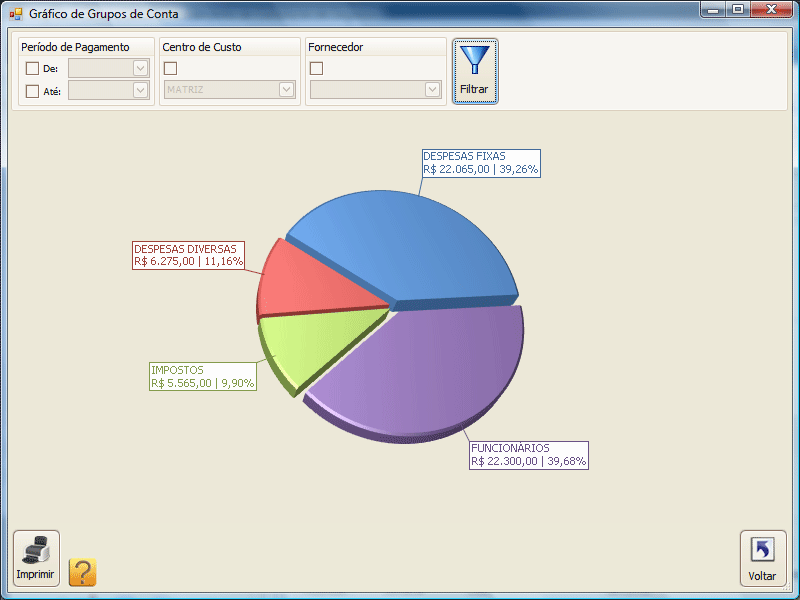800x600 pixels.
Task: Click the IMPOSTOS R$ 5.565,00 label
Action: click(203, 377)
